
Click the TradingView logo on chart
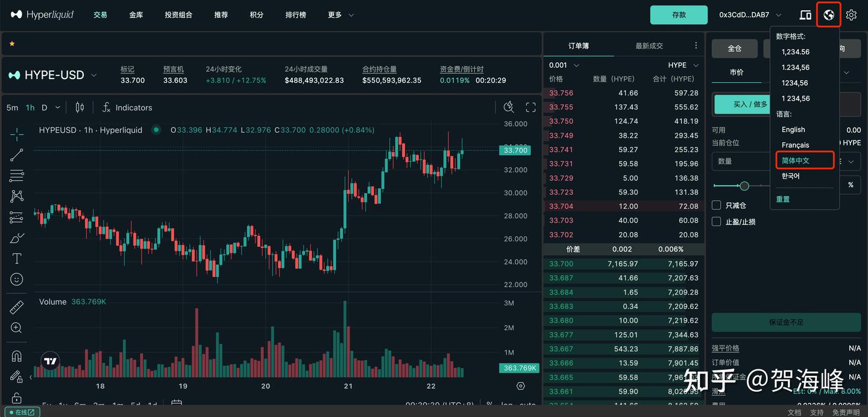pos(51,361)
